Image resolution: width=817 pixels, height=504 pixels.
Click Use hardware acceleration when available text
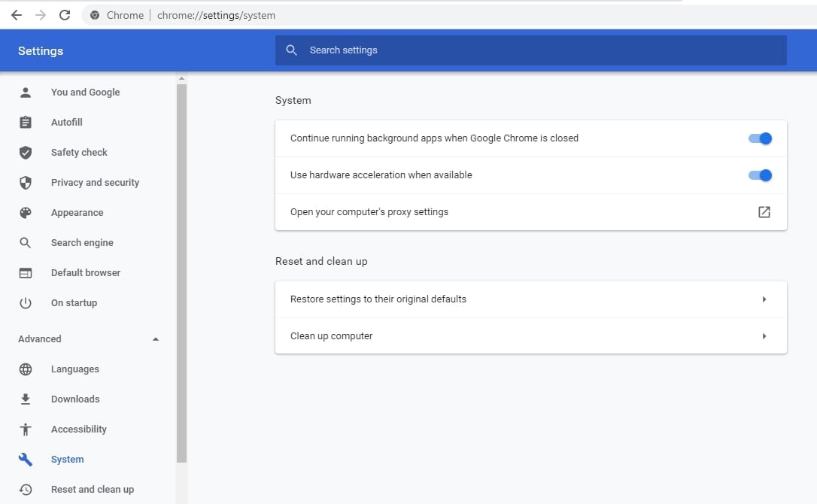coord(381,175)
